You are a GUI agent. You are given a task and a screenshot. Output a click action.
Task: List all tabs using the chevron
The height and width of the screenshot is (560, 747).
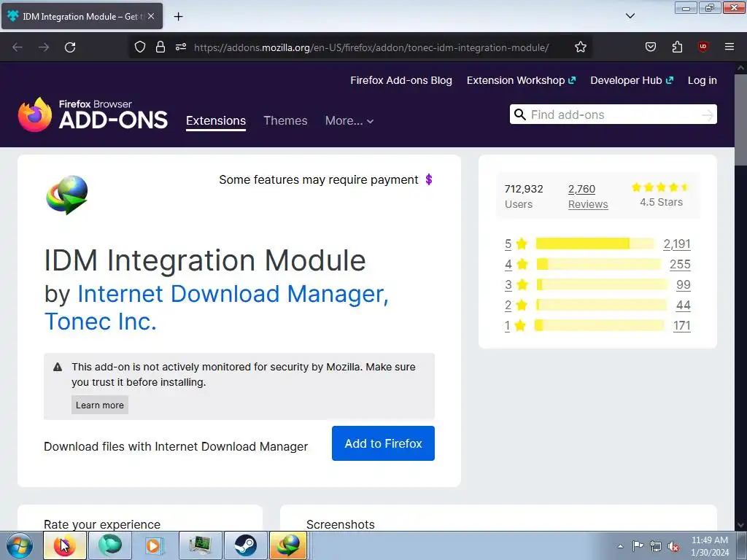[x=630, y=16]
